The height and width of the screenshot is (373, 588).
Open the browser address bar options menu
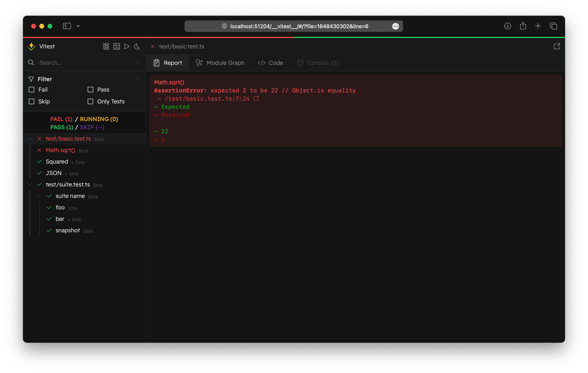coord(396,26)
